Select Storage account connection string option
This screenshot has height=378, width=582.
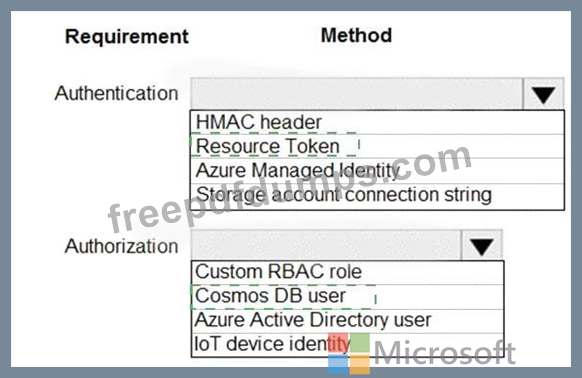pyautogui.click(x=377, y=196)
